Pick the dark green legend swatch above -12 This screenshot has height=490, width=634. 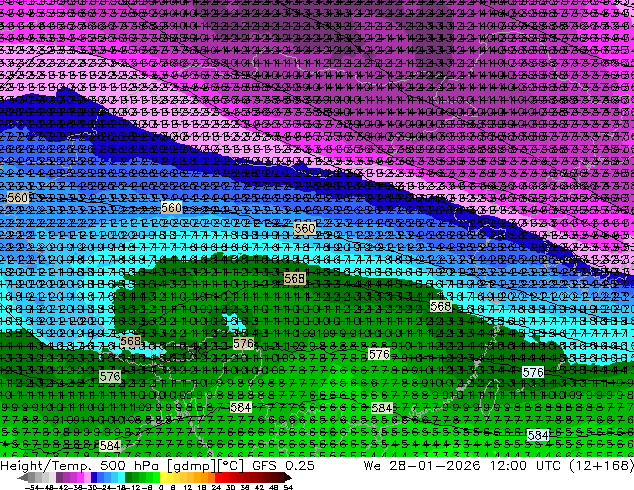tap(128, 477)
